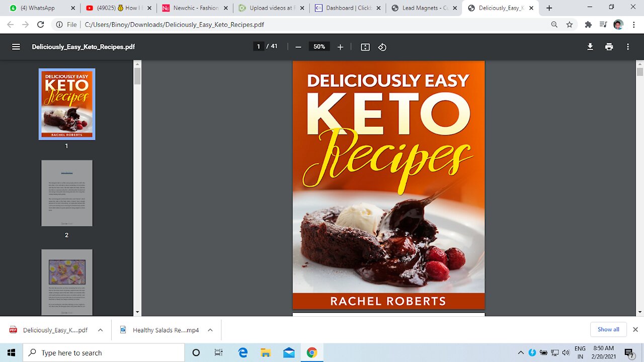The image size is (644, 362).
Task: Click Show all downloads button
Action: tap(608, 329)
